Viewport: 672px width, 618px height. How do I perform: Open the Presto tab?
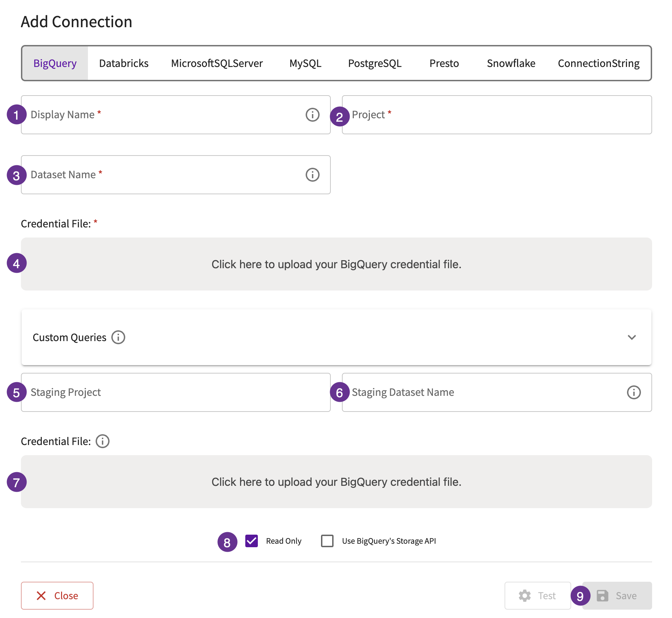point(444,63)
